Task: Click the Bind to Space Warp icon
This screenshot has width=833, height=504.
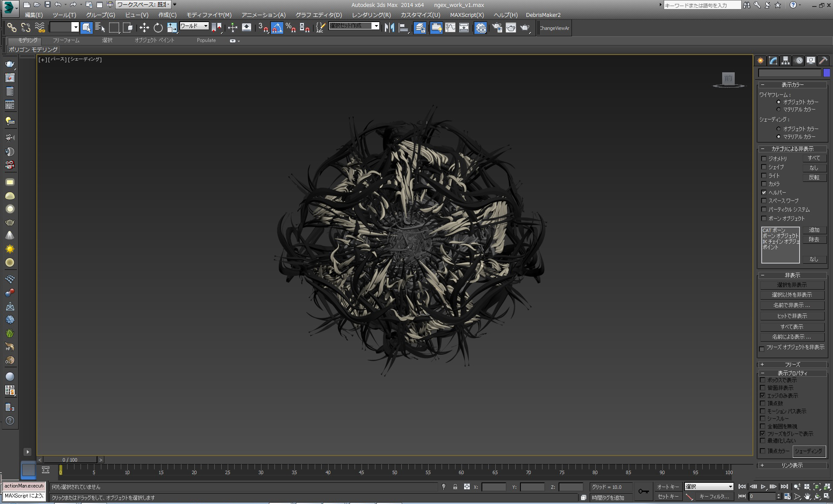Action: [x=40, y=28]
